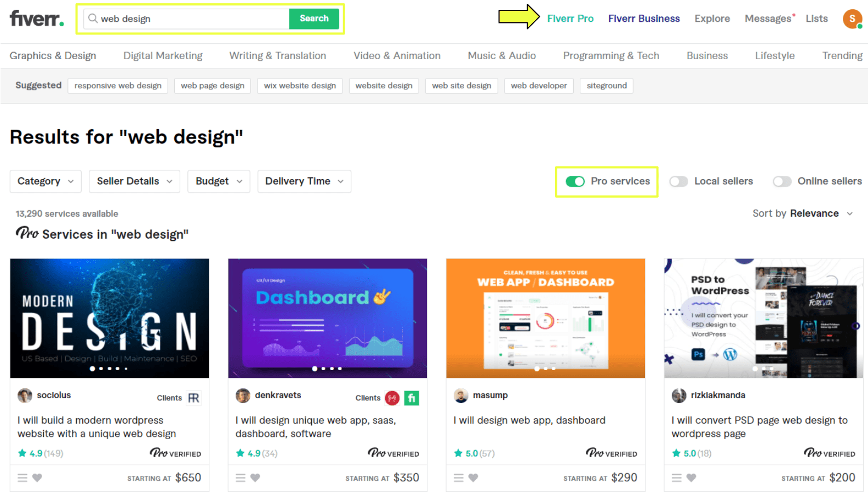Open purple Dashboard gig thumbnail
The width and height of the screenshot is (868, 495).
[x=328, y=318]
